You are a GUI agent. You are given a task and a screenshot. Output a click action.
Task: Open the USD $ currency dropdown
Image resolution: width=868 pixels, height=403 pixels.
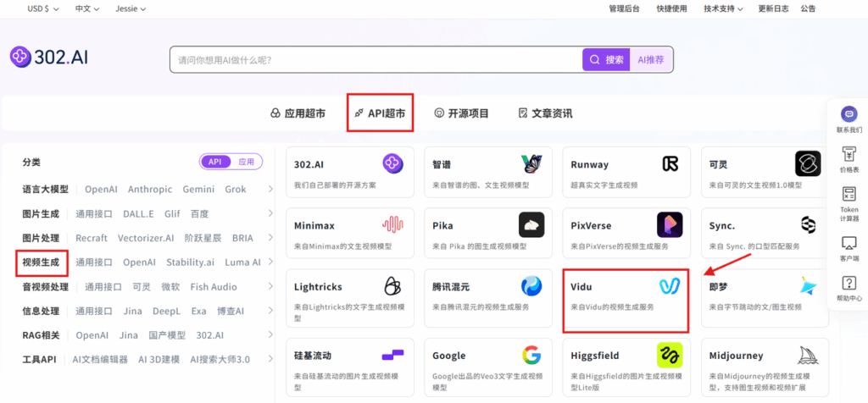(42, 8)
